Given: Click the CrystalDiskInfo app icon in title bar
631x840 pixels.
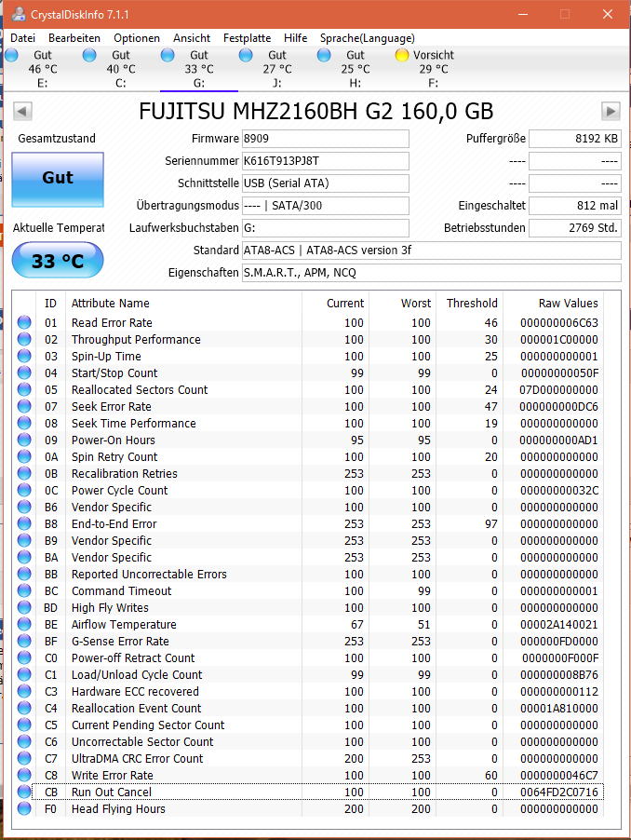Looking at the screenshot, I should (19, 14).
